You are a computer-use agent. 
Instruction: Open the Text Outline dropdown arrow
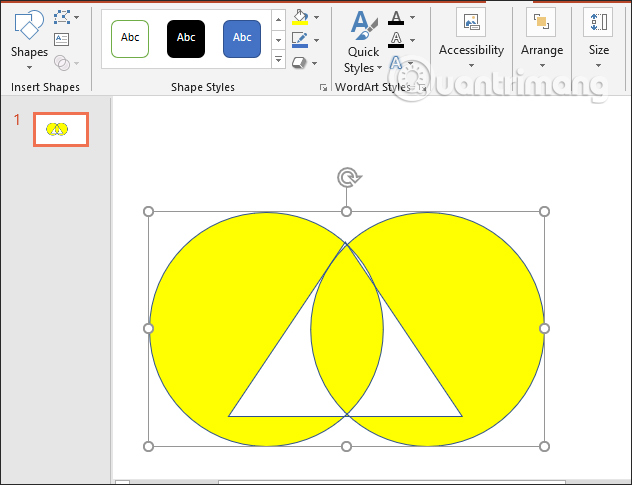pos(412,40)
